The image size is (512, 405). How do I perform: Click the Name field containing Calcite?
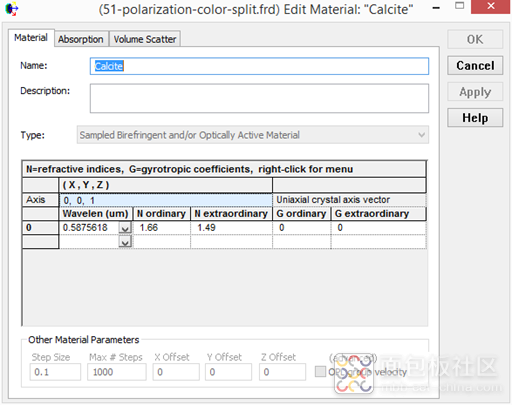[259, 66]
